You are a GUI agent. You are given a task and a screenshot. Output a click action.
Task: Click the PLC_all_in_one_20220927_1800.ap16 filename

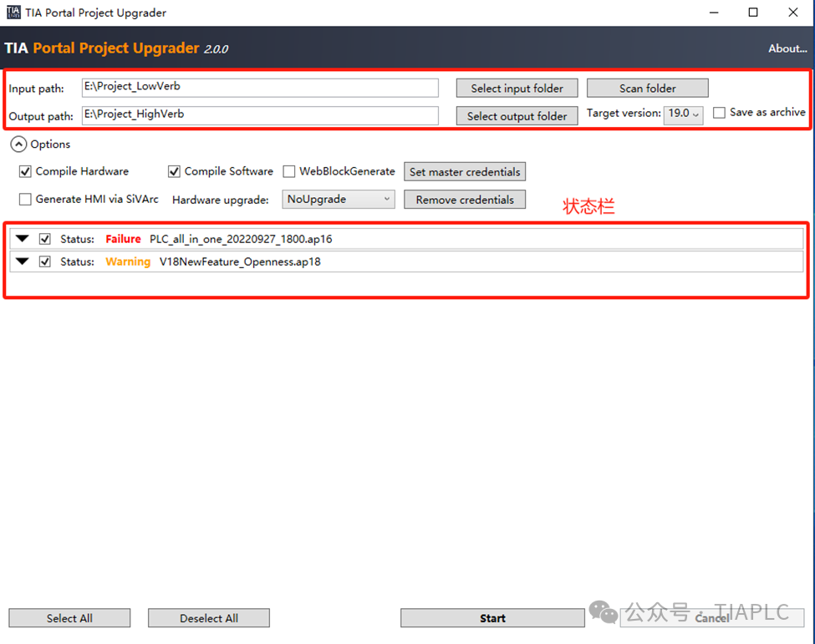click(241, 239)
